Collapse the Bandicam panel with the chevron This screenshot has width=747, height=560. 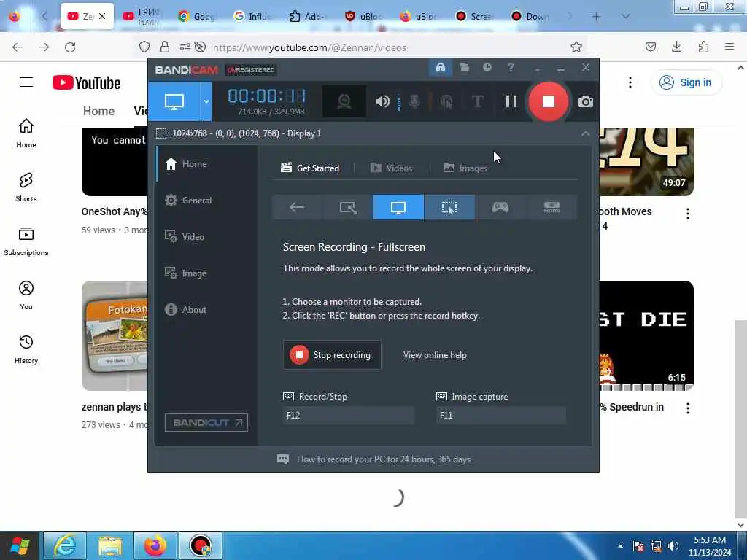click(585, 134)
